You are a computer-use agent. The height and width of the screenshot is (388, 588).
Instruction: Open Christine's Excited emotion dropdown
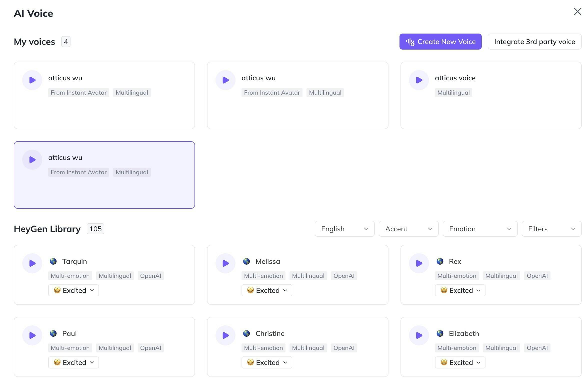click(267, 362)
